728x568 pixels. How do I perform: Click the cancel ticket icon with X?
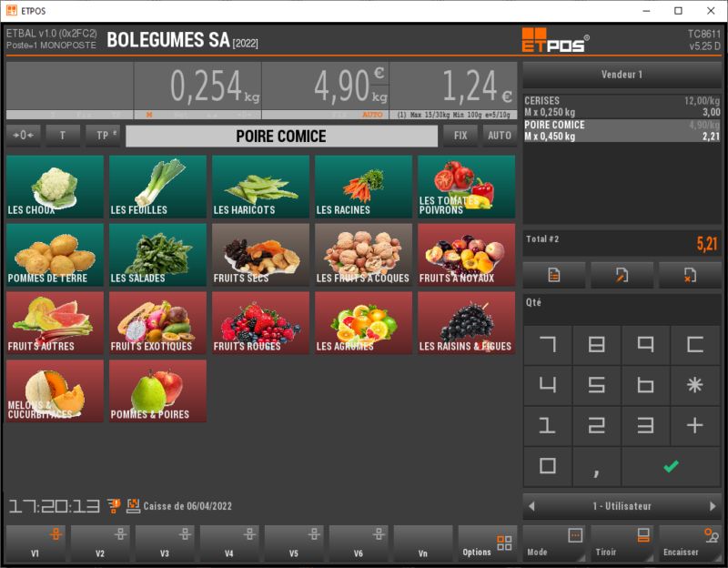pos(690,275)
